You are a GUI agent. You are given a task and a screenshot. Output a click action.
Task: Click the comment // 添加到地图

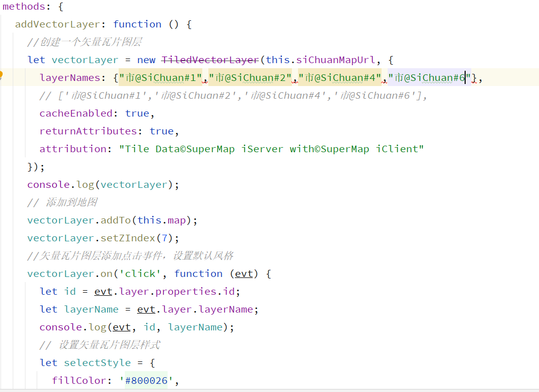tap(62, 202)
